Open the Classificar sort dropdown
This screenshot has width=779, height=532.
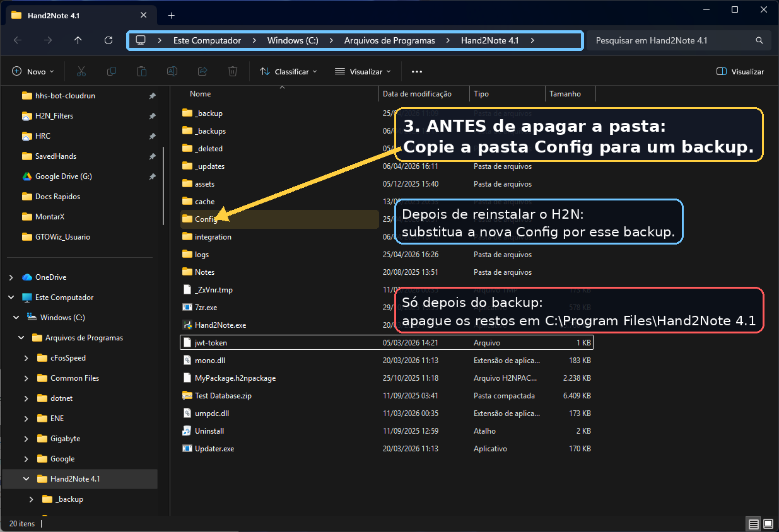[288, 72]
